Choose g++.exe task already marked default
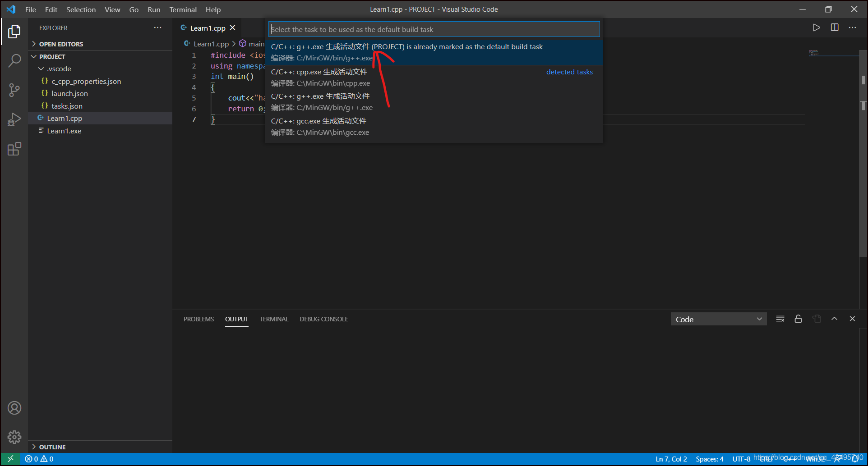This screenshot has height=466, width=868. (434, 52)
